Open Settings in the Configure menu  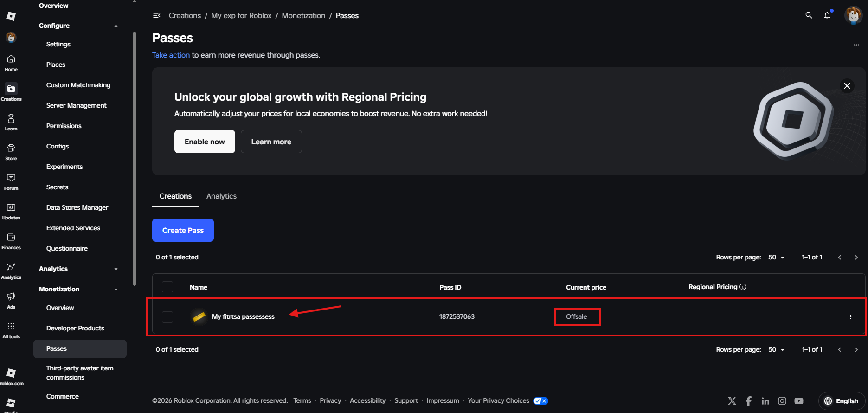tap(58, 44)
